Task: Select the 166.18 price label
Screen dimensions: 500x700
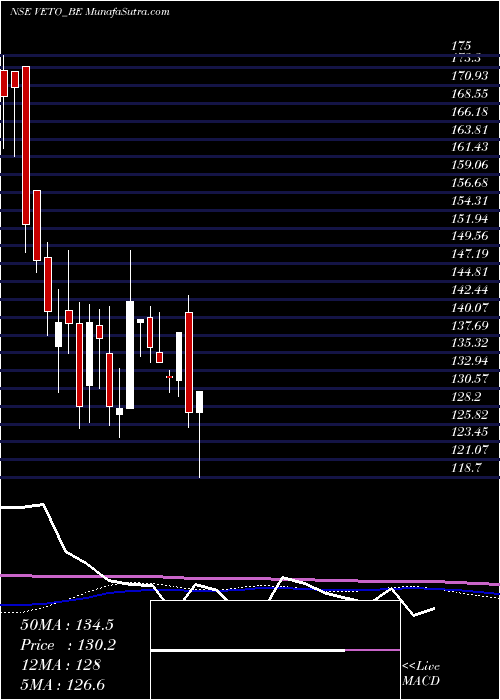Action: click(470, 111)
